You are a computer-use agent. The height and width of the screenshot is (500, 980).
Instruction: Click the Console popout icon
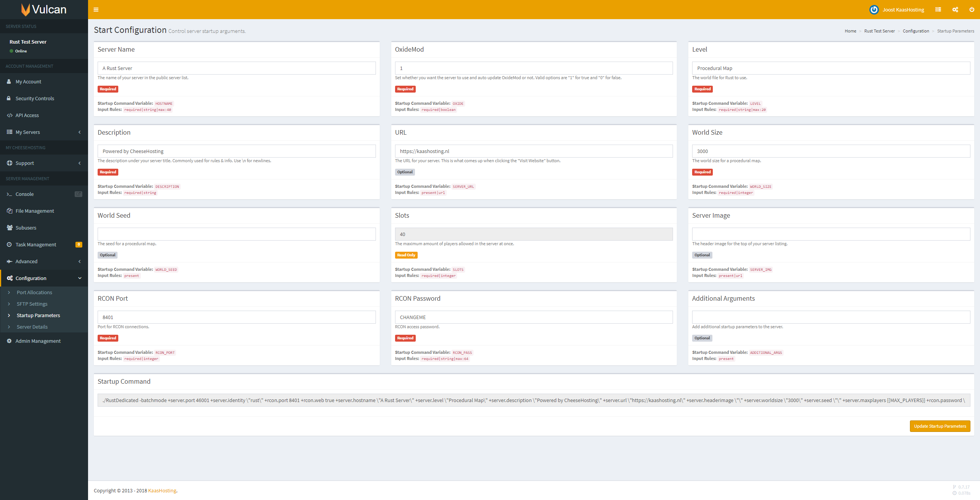click(x=78, y=194)
